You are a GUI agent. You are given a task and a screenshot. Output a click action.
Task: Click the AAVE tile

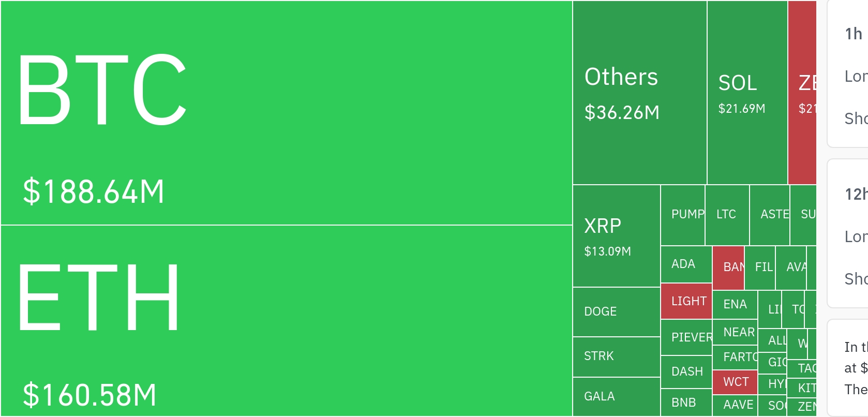(x=735, y=405)
